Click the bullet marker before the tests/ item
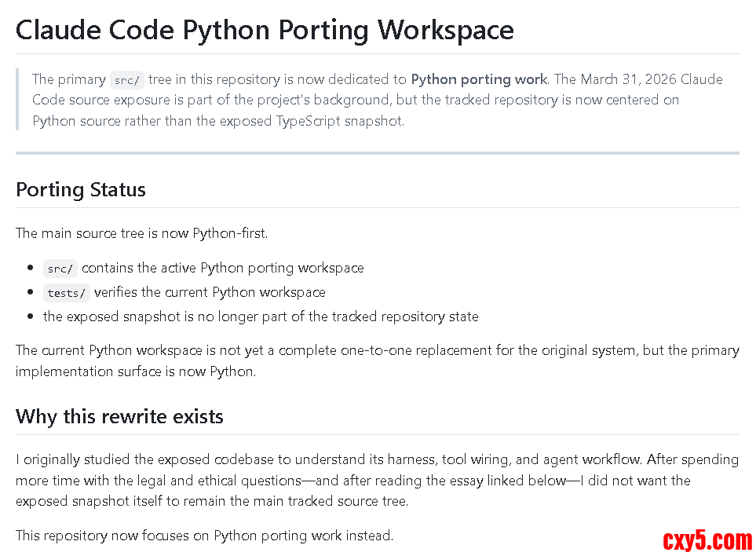756x556 pixels. click(x=30, y=292)
